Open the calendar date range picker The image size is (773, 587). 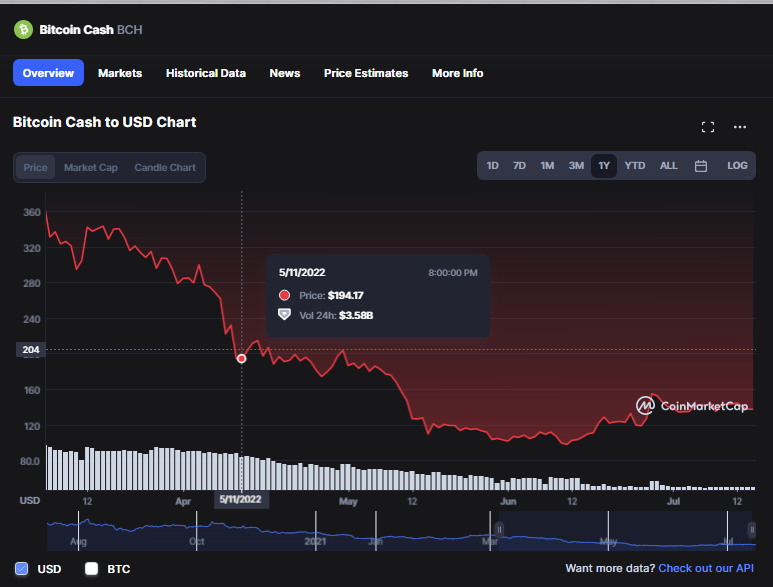[x=701, y=166]
